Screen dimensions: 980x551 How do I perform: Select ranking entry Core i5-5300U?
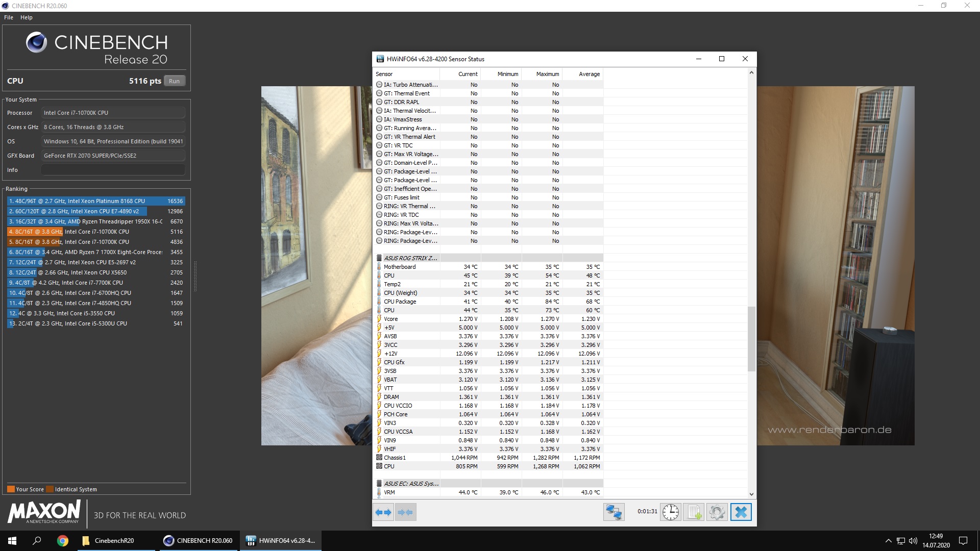click(x=96, y=323)
